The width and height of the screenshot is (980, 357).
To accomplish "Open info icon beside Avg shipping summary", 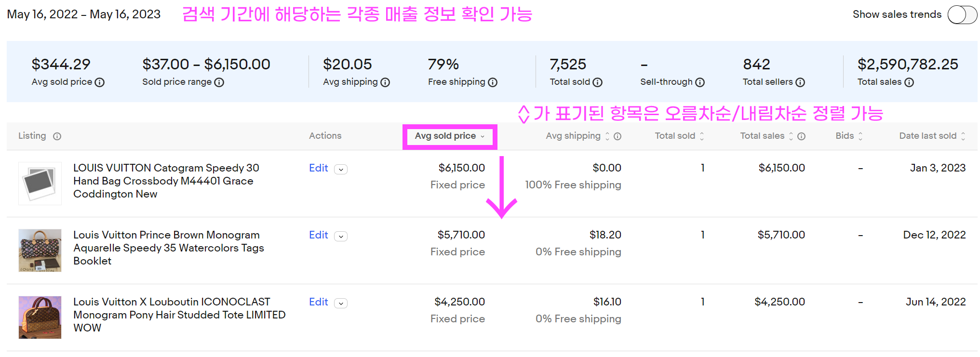I will pyautogui.click(x=385, y=82).
